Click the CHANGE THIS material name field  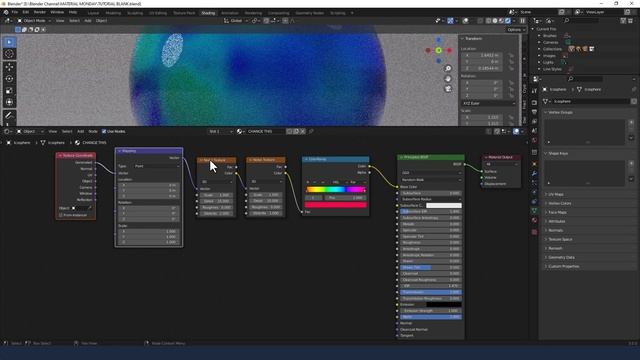tap(265, 131)
